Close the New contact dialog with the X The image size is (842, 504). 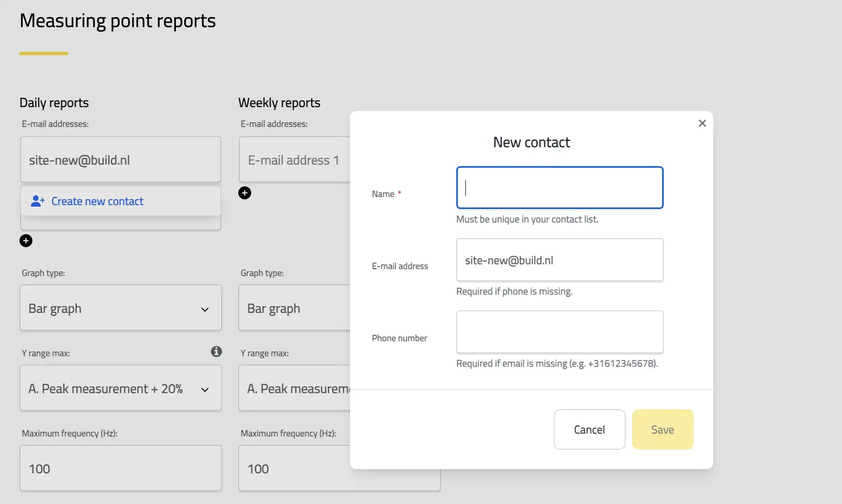[x=702, y=123]
